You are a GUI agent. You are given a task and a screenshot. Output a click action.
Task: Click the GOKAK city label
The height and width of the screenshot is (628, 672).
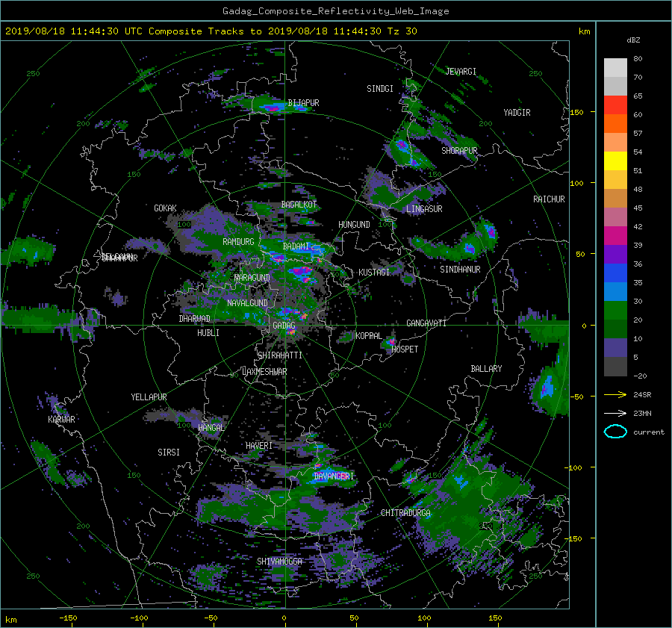point(165,208)
